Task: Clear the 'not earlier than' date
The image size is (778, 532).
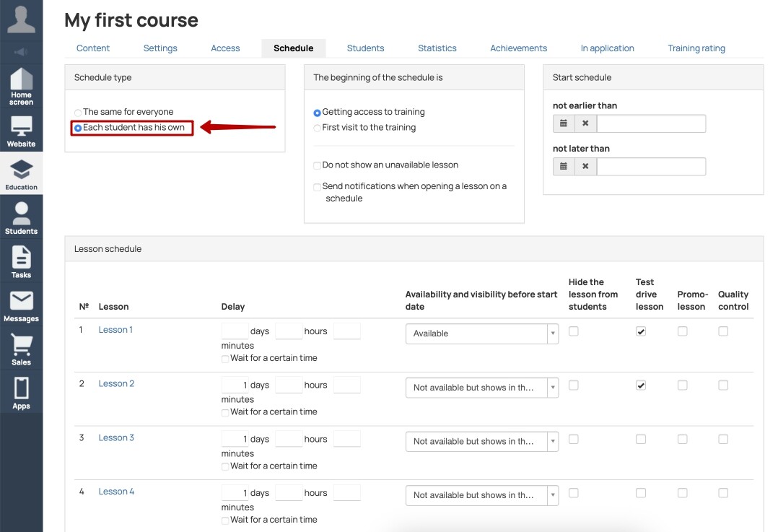Action: pyautogui.click(x=585, y=123)
